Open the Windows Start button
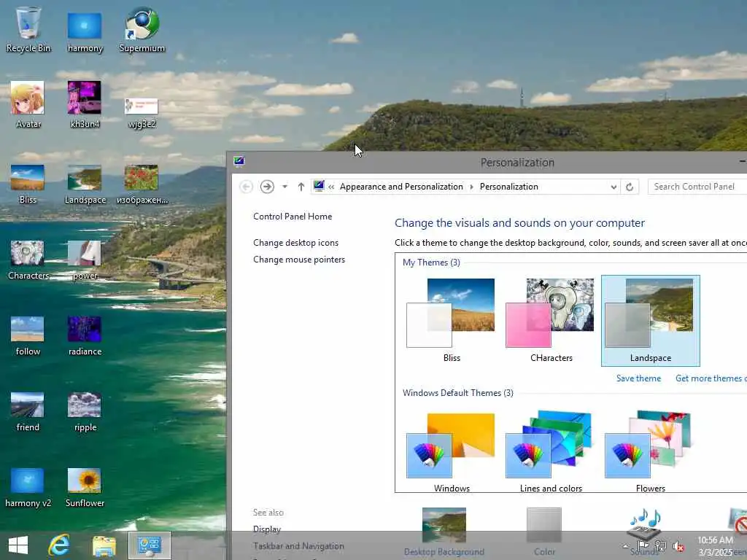Viewport: 747px width, 560px height. click(x=18, y=545)
